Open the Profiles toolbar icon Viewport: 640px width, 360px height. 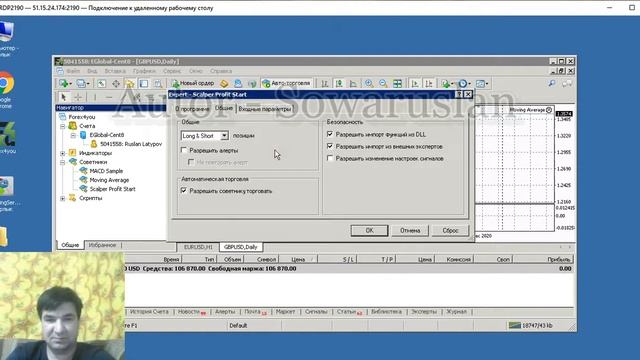80,84
